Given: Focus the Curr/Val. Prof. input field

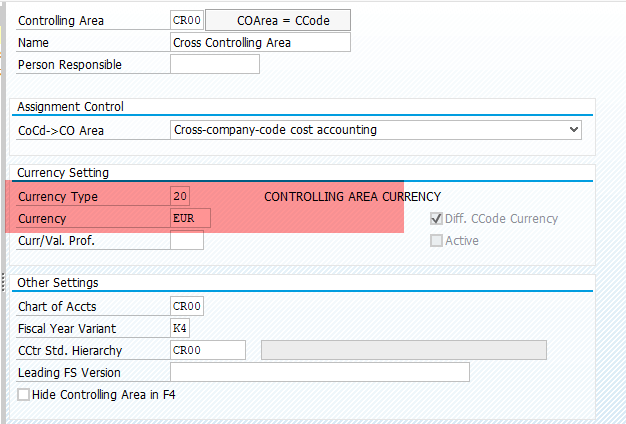Looking at the screenshot, I should 187,240.
